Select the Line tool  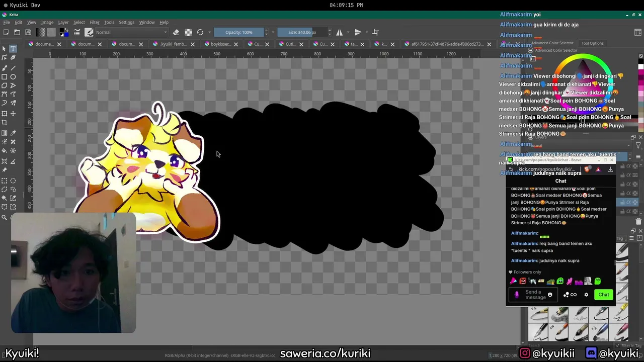pyautogui.click(x=13, y=67)
